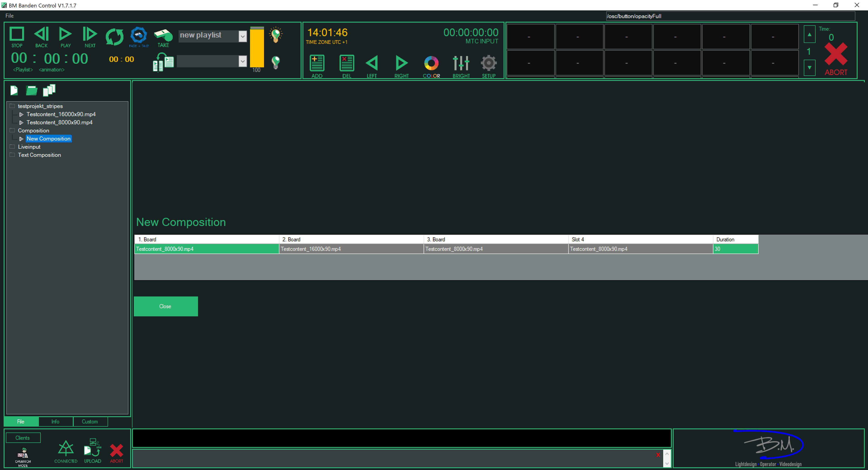
Task: Click the green Close button
Action: (x=165, y=306)
